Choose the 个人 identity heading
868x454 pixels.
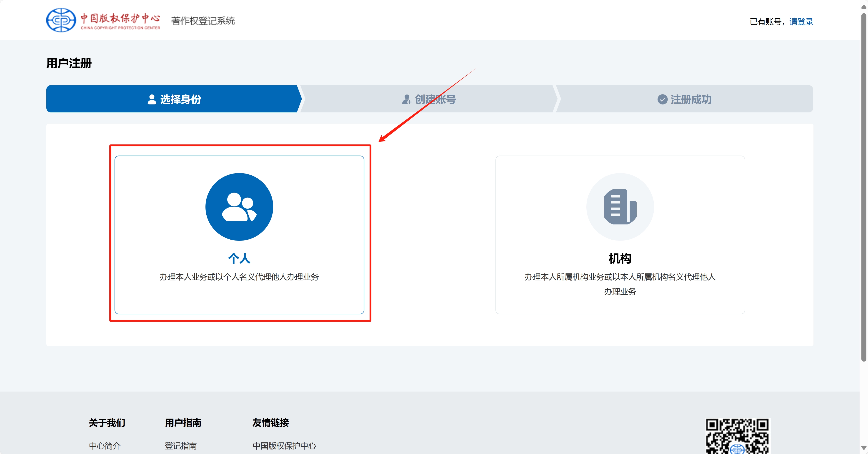pos(239,258)
